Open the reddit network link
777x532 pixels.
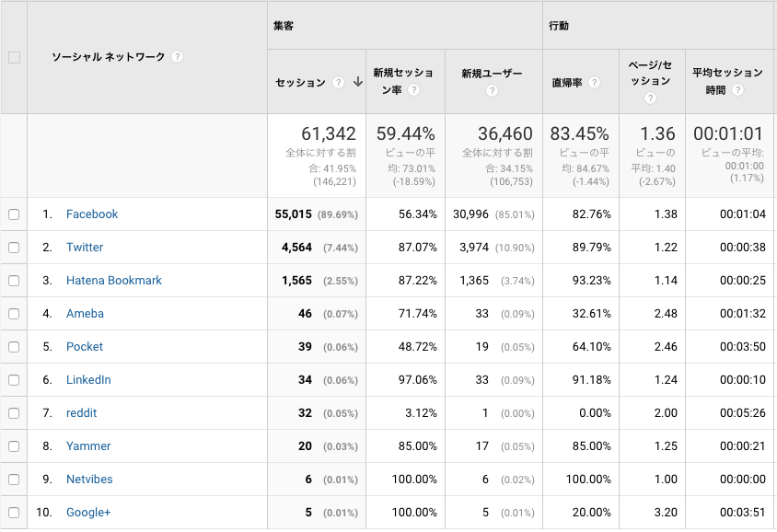(81, 413)
